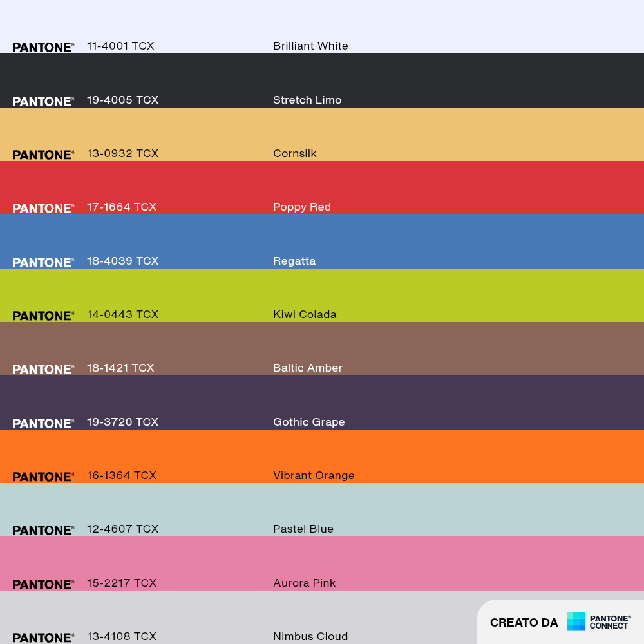Click the PANTONE logo in Vibrant Orange row
Image resolution: width=644 pixels, height=644 pixels.
pyautogui.click(x=43, y=477)
